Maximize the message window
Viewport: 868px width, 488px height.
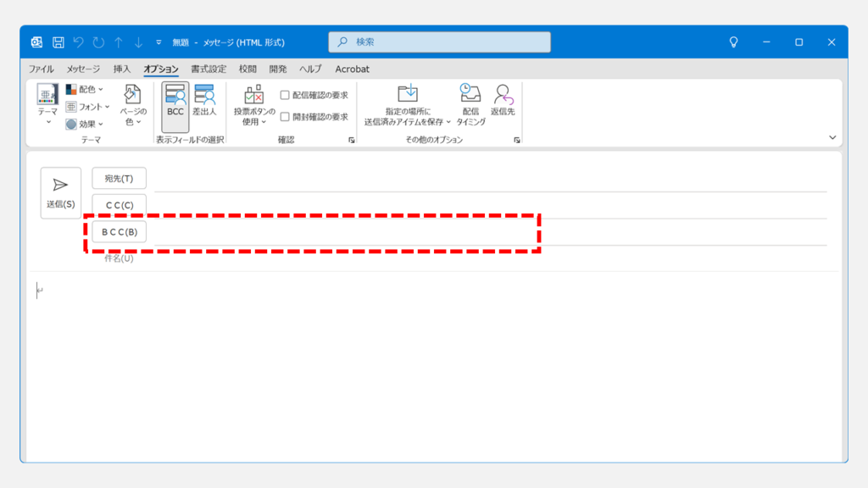(798, 42)
